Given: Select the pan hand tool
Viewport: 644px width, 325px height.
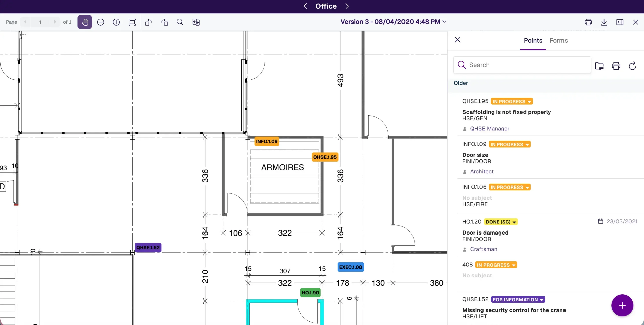Looking at the screenshot, I should click(x=85, y=22).
